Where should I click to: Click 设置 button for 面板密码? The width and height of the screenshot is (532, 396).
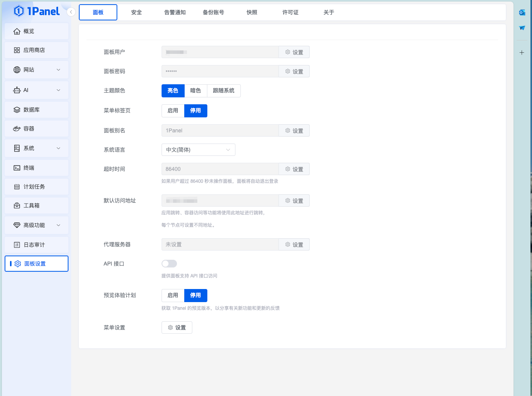tap(294, 72)
